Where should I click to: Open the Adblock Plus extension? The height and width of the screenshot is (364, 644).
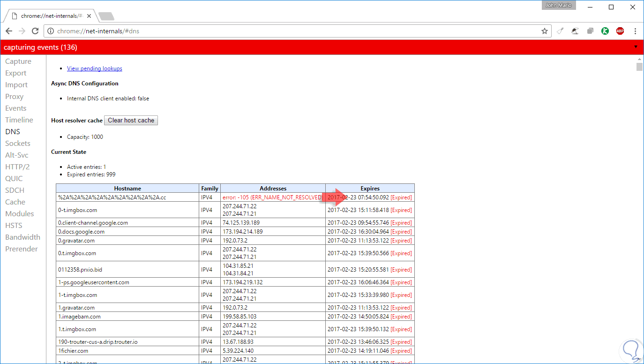coord(620,31)
